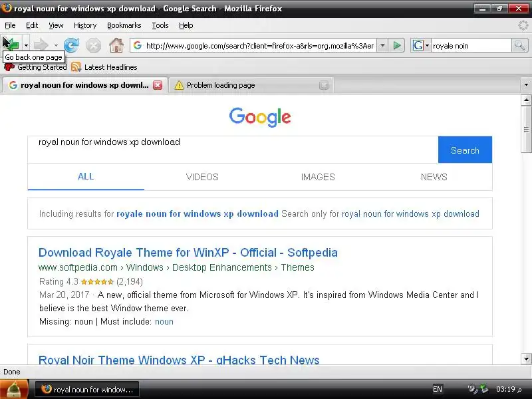Open Latest Headlines feed bookmark
The width and height of the screenshot is (532, 399).
tap(104, 67)
